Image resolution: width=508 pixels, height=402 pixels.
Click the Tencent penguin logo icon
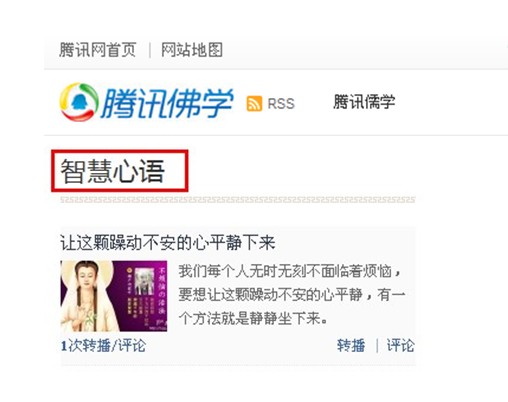79,102
